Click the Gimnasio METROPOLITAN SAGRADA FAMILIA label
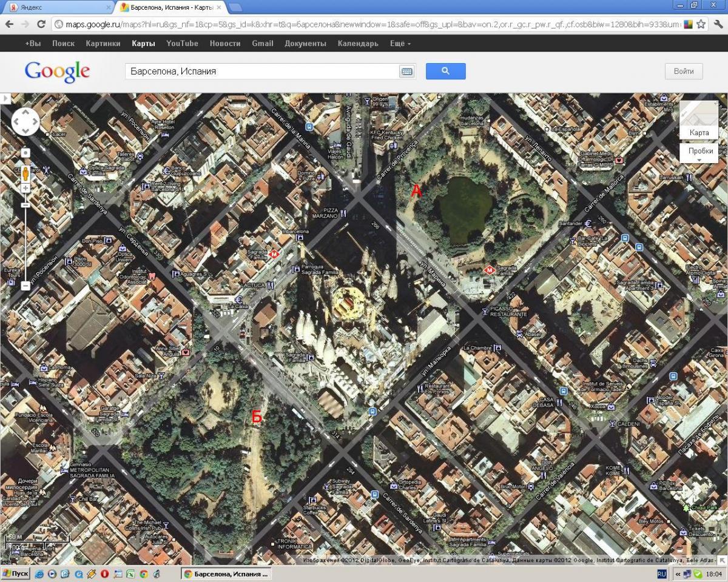 coord(92,470)
